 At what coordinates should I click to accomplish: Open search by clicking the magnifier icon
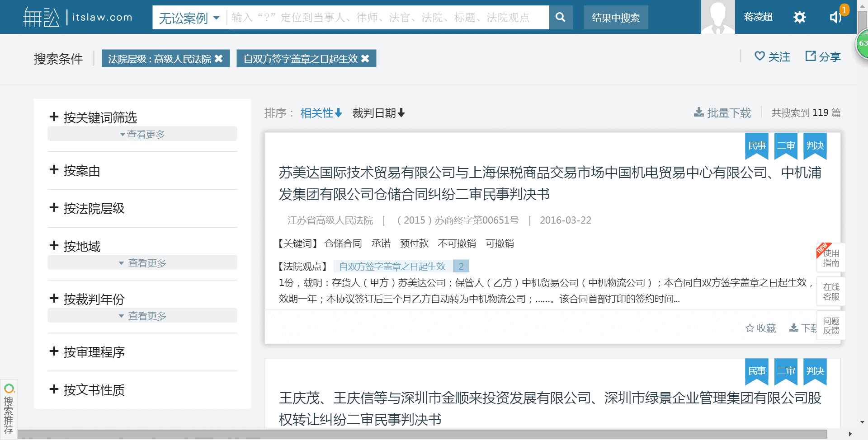click(561, 17)
